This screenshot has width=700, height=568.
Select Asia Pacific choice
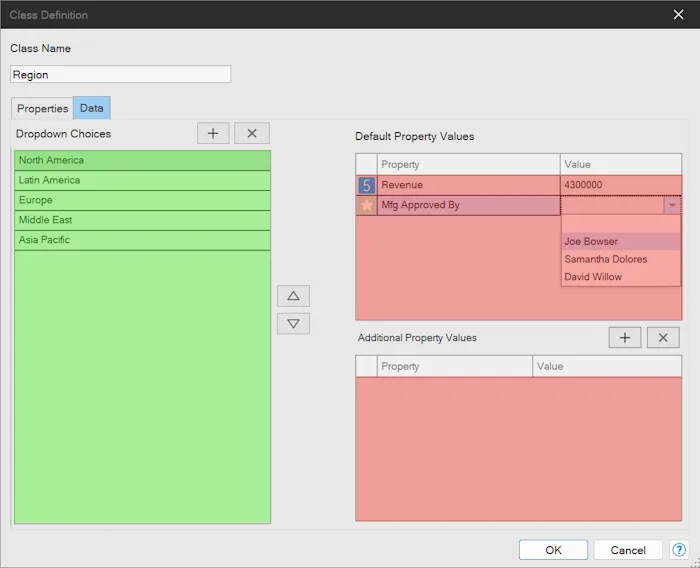click(x=142, y=240)
